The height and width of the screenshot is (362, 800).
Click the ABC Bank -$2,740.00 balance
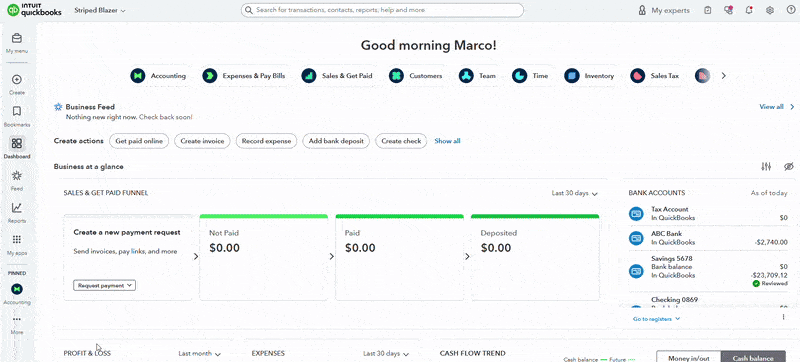pyautogui.click(x=771, y=242)
